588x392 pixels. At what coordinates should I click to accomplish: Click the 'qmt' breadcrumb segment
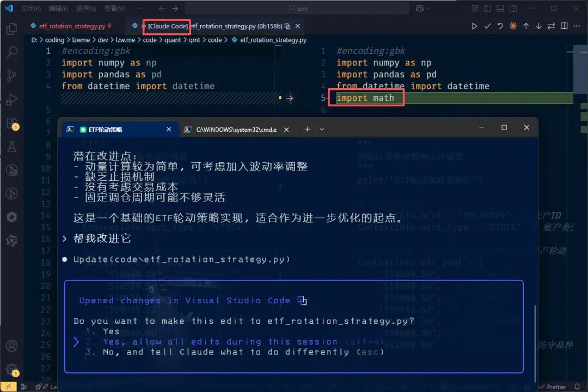[194, 40]
